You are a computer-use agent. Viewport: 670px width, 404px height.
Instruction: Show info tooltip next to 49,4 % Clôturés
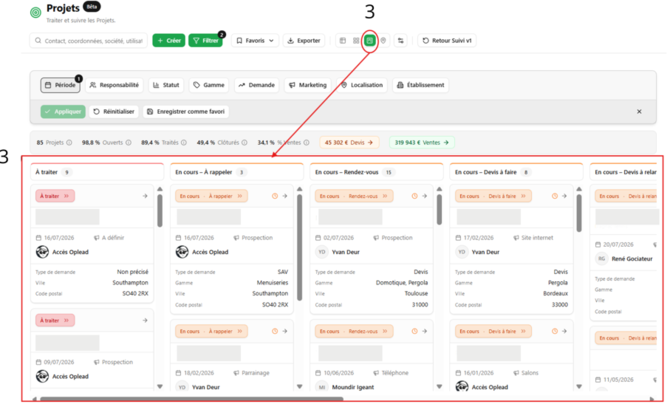244,142
